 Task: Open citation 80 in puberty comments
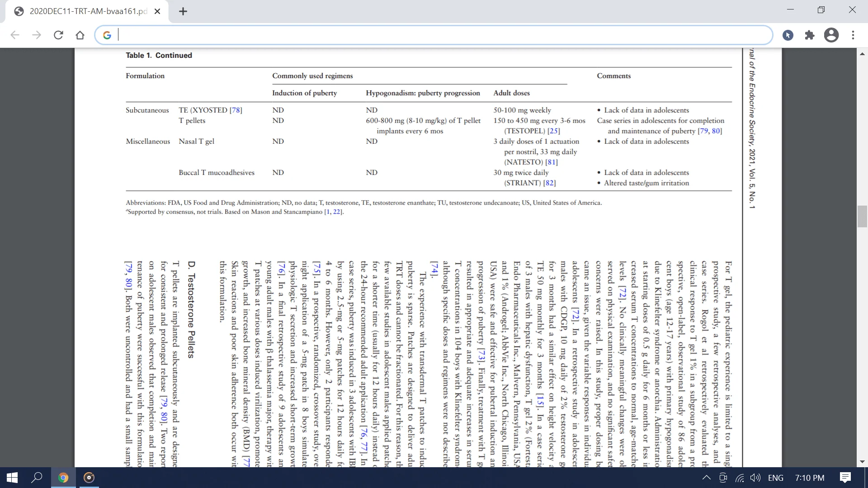[x=716, y=131]
